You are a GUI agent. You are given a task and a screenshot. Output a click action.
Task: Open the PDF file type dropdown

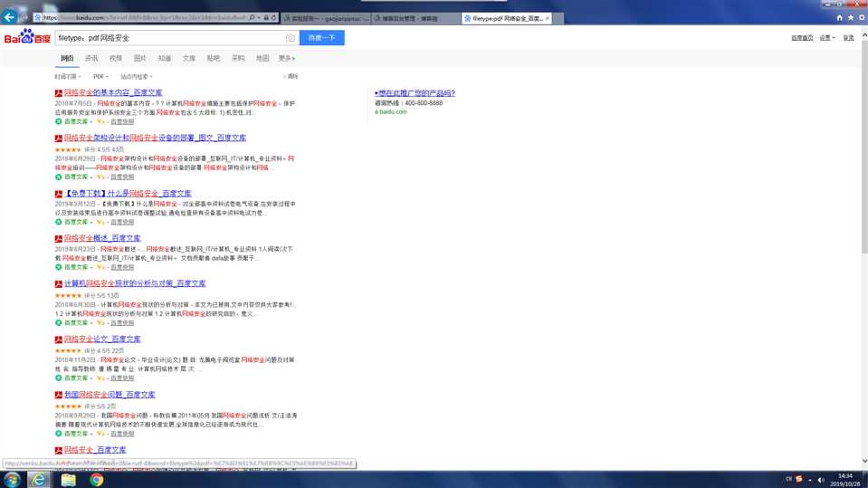tap(100, 76)
